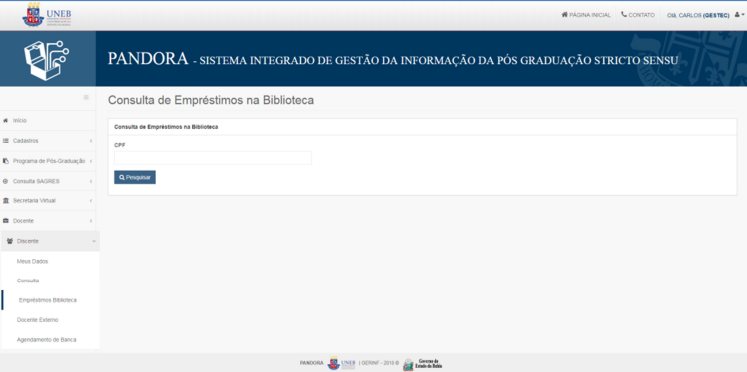Viewport: 747px width, 372px height.
Task: Expand Programa de Pós-Graduação menu
Action: (x=48, y=161)
